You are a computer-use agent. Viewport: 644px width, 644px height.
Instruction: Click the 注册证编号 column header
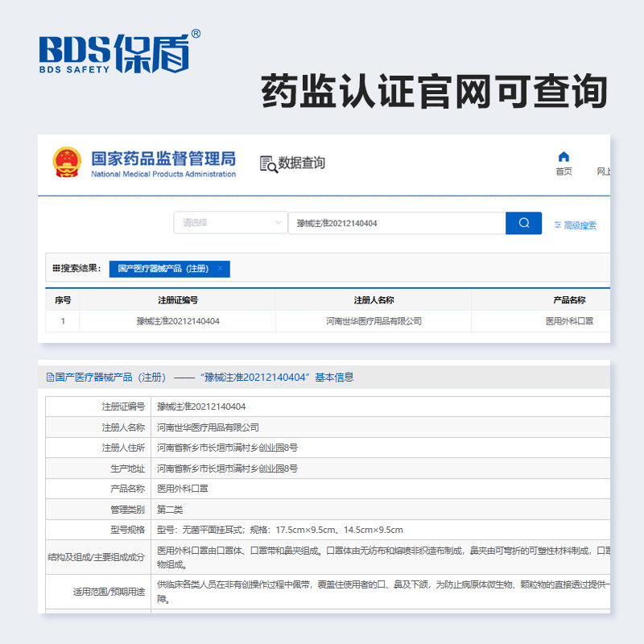178,300
